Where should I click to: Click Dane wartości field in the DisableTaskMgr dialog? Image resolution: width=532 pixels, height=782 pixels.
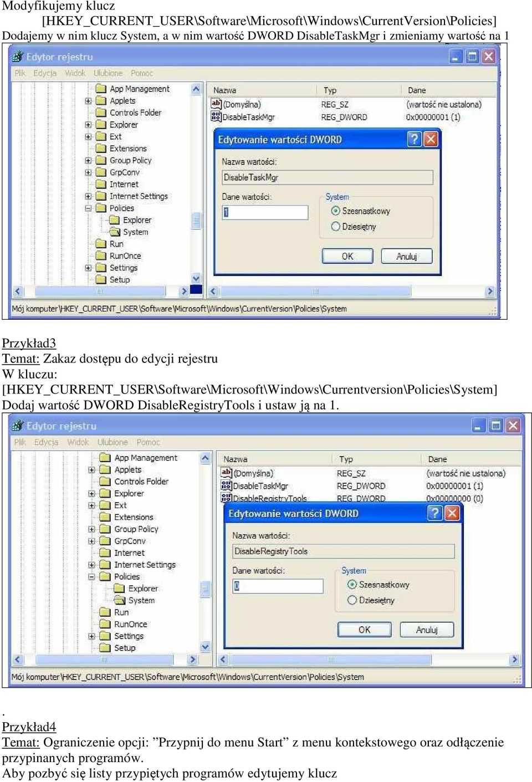tap(265, 212)
